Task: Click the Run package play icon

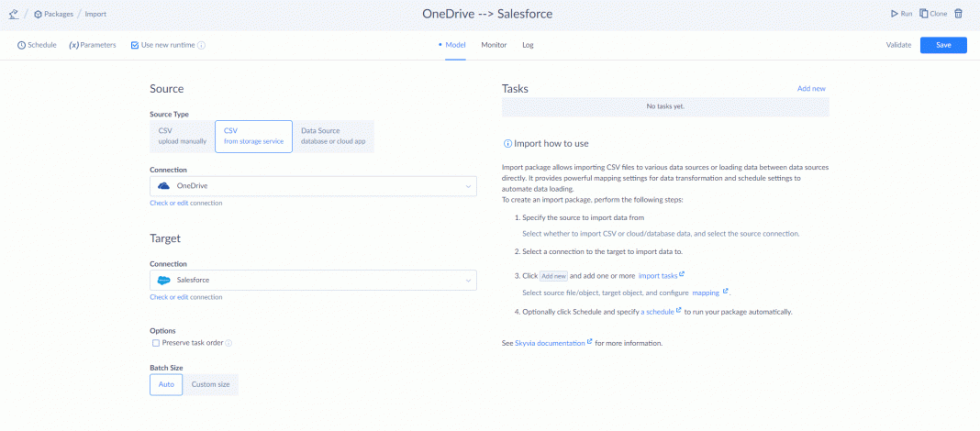Action: [x=896, y=14]
